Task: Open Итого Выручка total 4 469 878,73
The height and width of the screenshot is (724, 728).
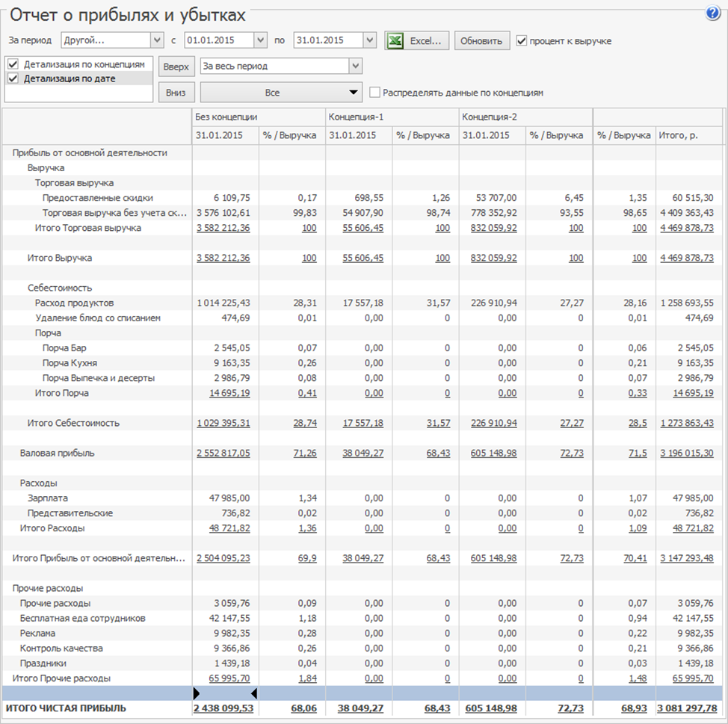Action: pyautogui.click(x=687, y=258)
